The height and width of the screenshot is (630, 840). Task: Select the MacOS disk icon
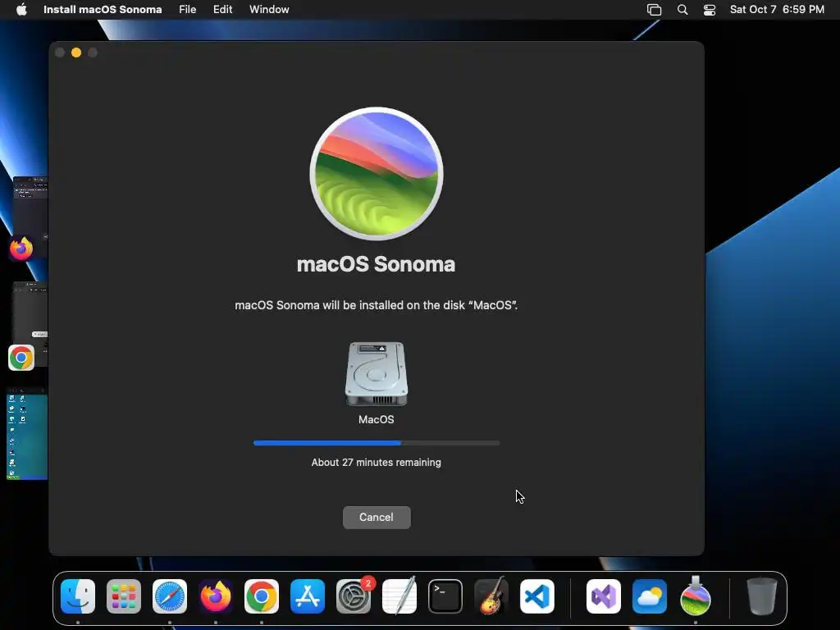tap(376, 374)
